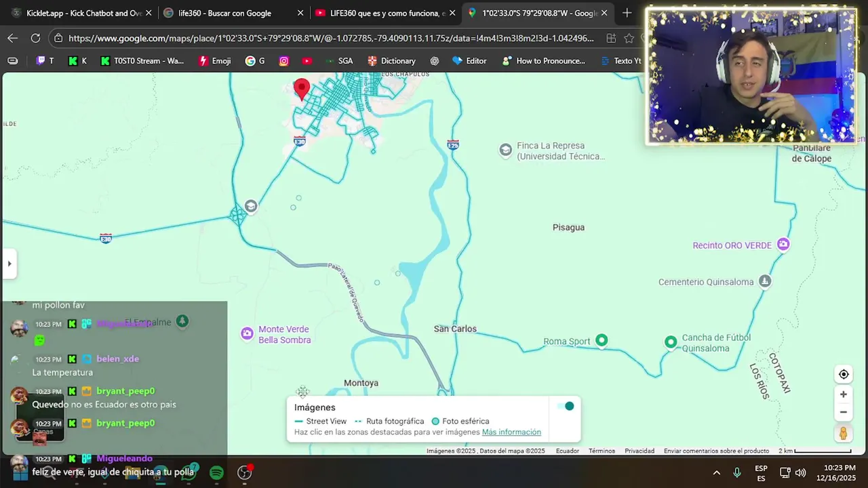Select the Recinto ORO VERDE camera marker
The image size is (868, 488).
(x=783, y=244)
